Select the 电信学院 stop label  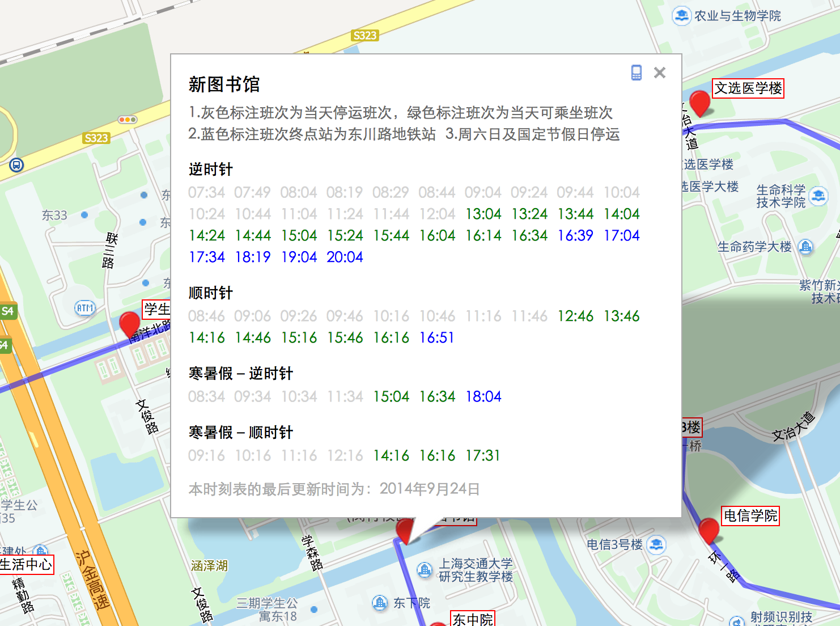click(750, 515)
